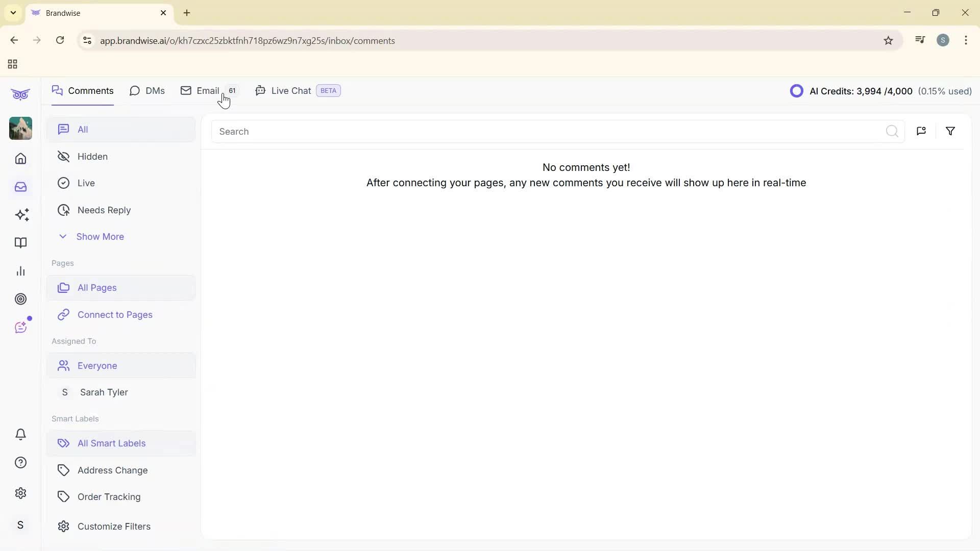Expand Show More filters
Viewport: 980px width, 551px height.
pos(100,236)
